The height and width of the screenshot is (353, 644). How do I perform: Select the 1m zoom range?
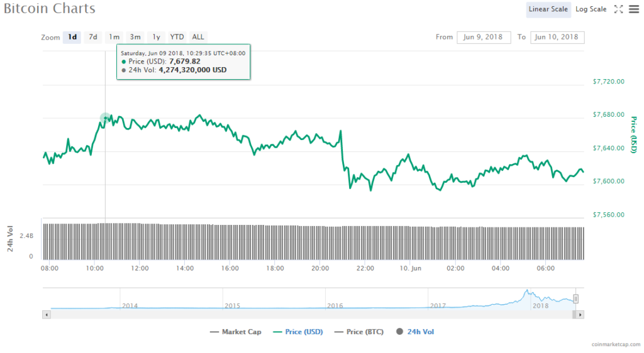pyautogui.click(x=114, y=37)
